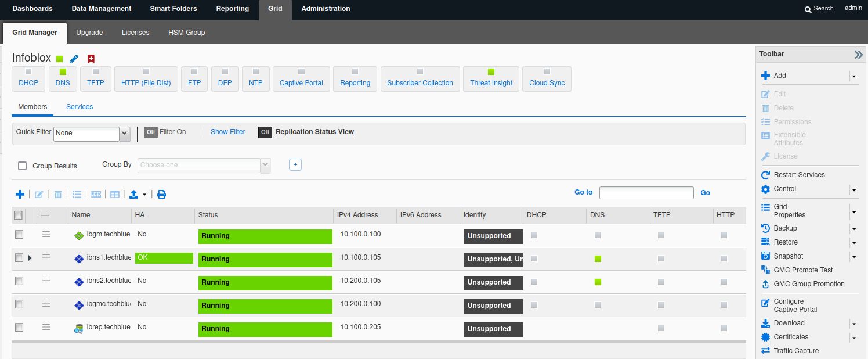Viewport: 868px width, 359px height.
Task: Open the Quick Filter dropdown
Action: click(124, 133)
